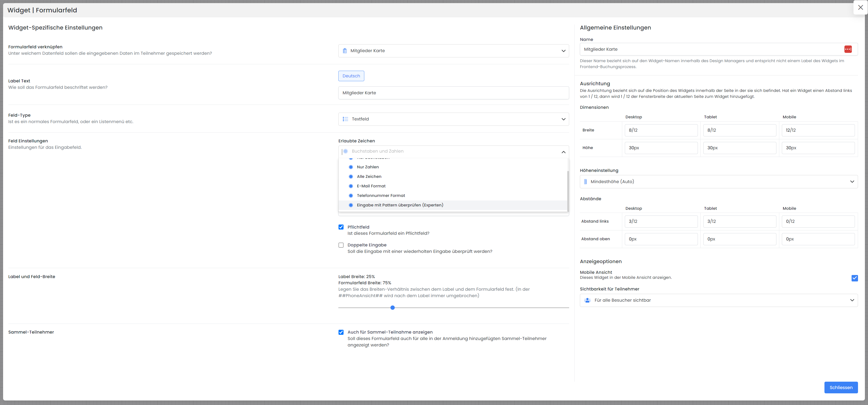Click the Label Breite slider handle
Viewport: 868px width, 405px height.
[x=393, y=308]
